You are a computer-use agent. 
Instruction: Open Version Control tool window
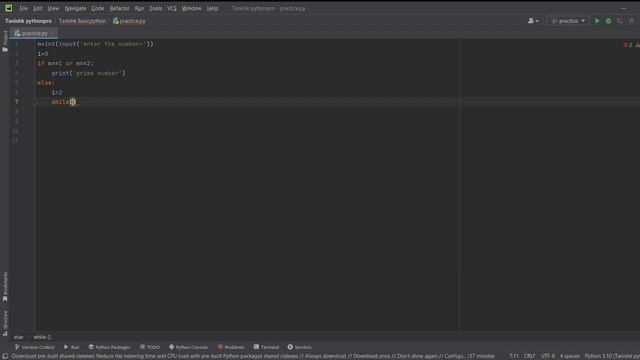34,347
